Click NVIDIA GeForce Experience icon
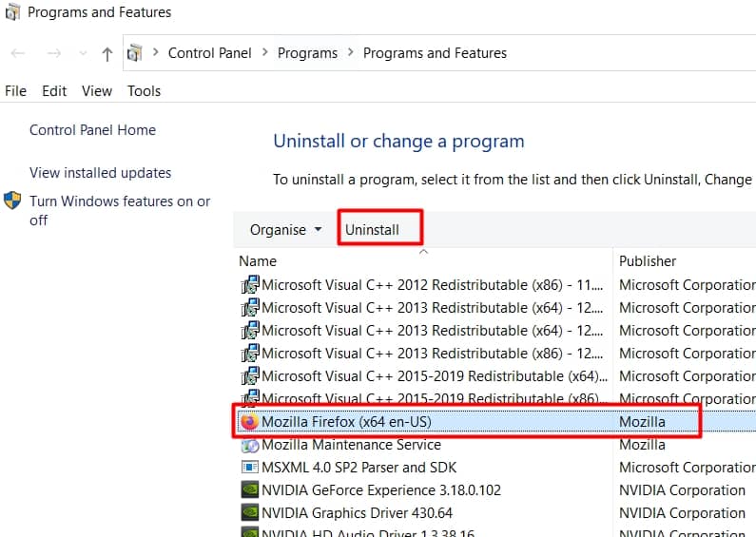 [250, 489]
